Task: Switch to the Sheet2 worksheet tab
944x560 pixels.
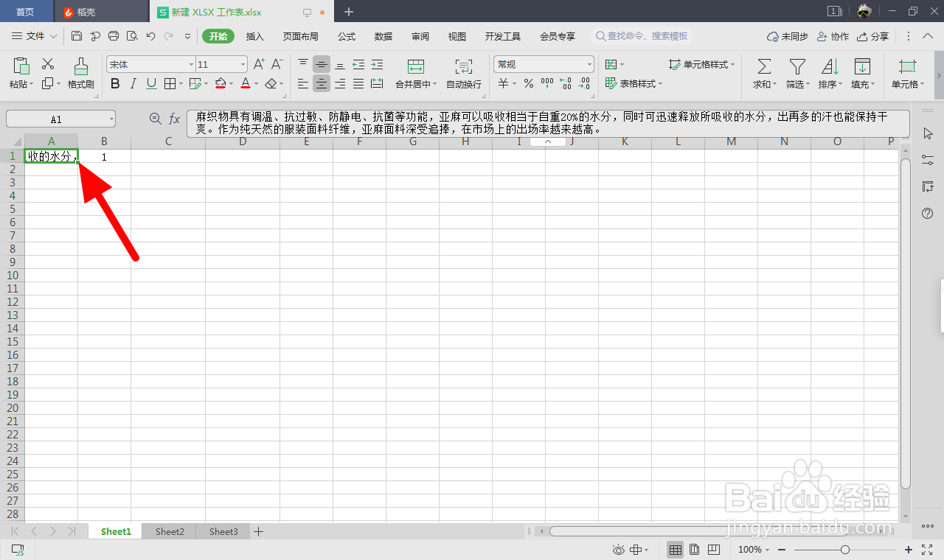Action: [168, 531]
